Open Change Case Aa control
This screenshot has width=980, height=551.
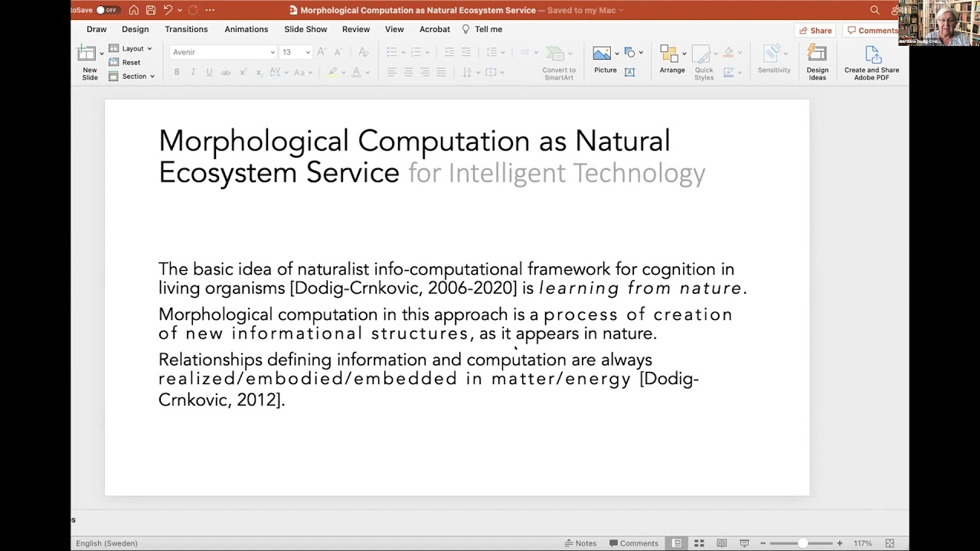coord(303,72)
